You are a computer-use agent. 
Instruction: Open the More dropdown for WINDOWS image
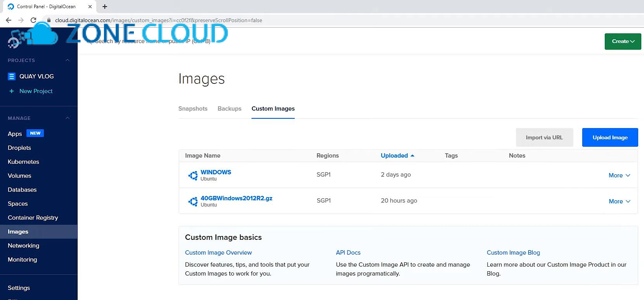[x=619, y=175]
